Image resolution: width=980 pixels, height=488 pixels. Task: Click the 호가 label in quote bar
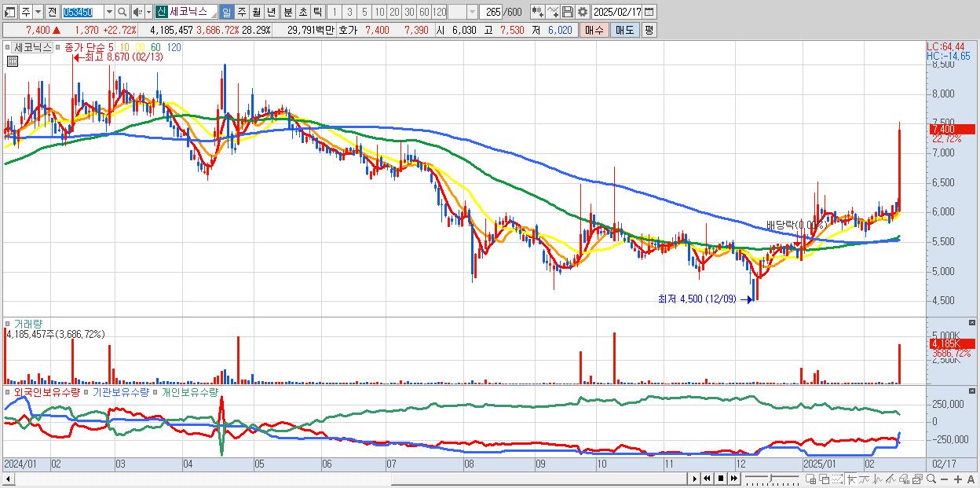(348, 30)
